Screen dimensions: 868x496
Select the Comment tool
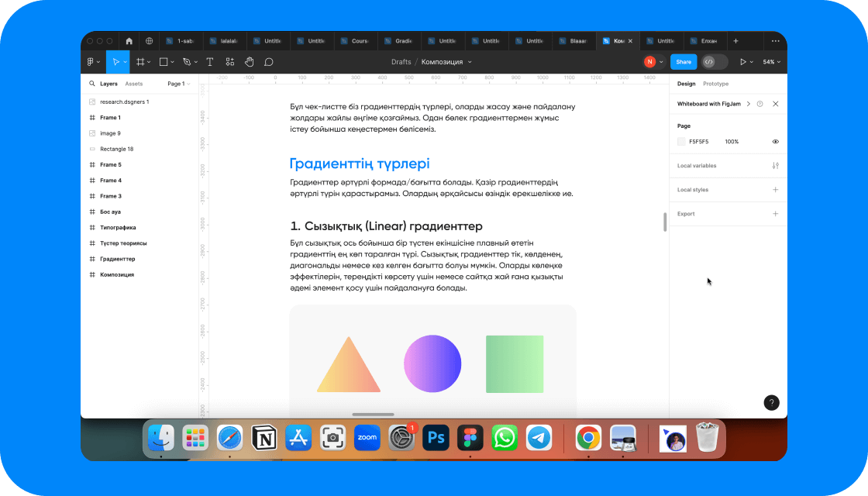tap(269, 62)
